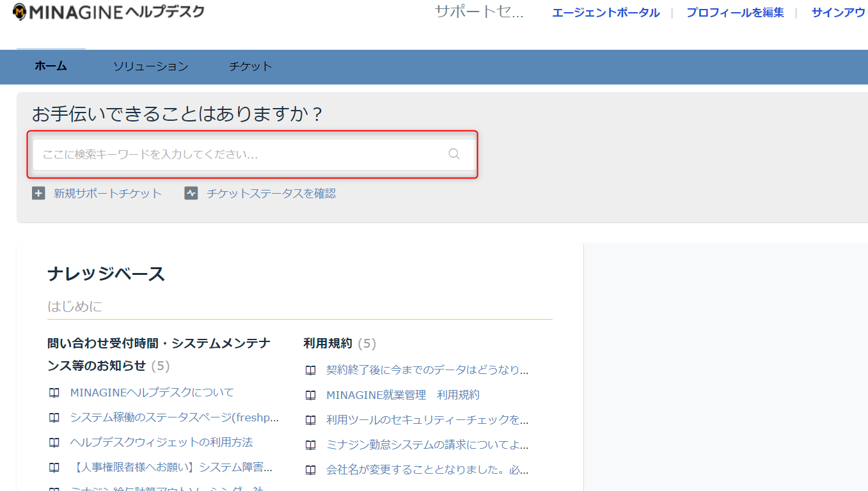Switch to the ホーム tab

[51, 66]
